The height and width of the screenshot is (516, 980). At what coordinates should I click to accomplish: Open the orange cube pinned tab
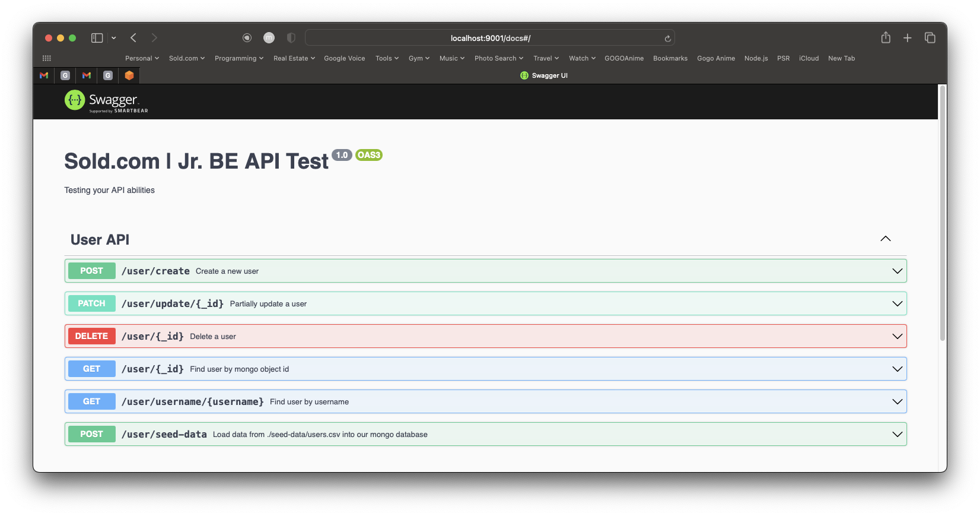[x=129, y=75]
